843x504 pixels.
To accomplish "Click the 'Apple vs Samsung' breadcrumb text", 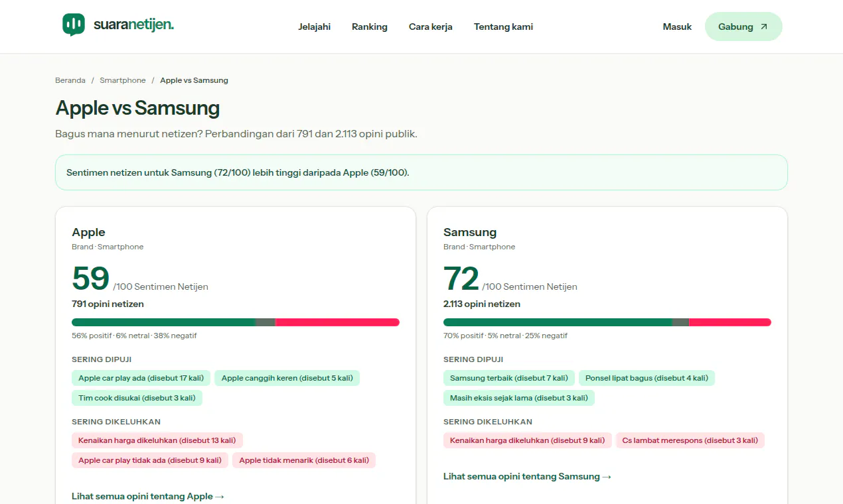I will coord(194,80).
